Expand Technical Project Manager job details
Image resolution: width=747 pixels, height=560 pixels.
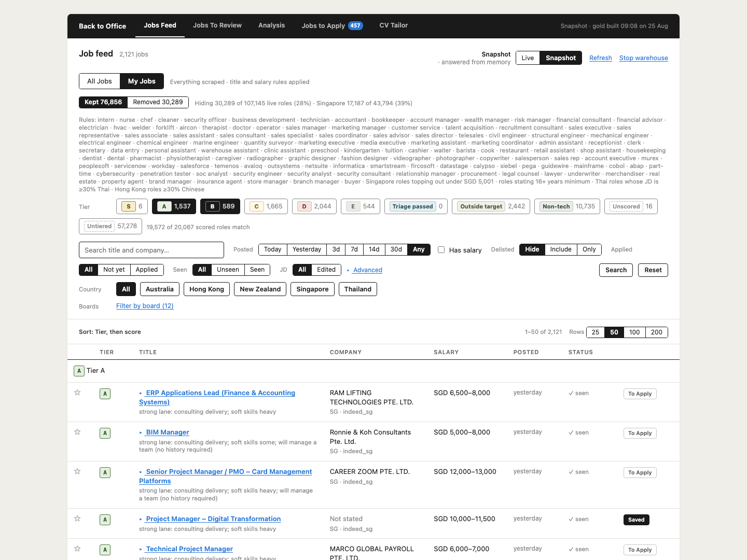(186, 549)
